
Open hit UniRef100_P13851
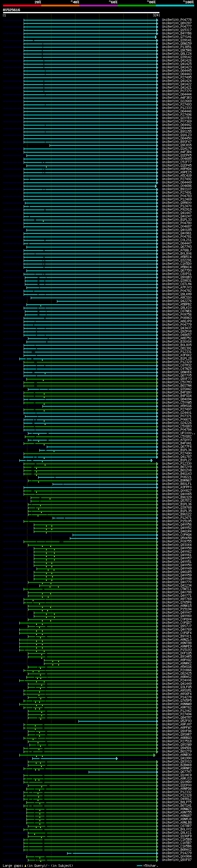pyautogui.click(x=177, y=47)
